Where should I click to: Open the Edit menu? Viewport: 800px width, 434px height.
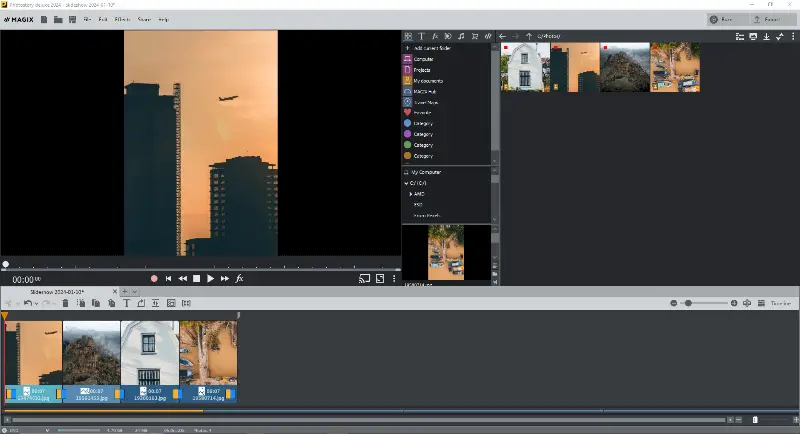[103, 19]
